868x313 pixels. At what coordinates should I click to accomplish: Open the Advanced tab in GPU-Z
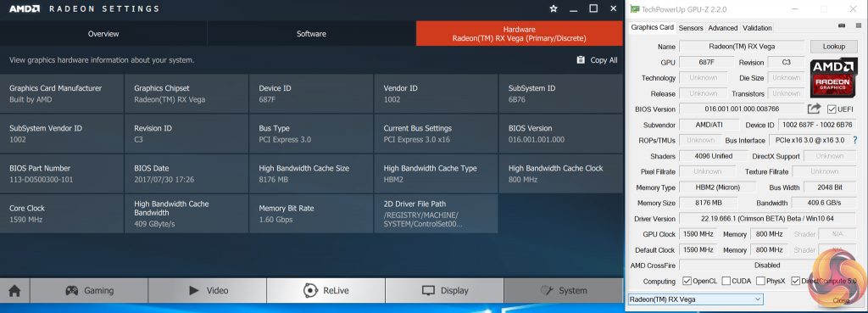pos(723,28)
